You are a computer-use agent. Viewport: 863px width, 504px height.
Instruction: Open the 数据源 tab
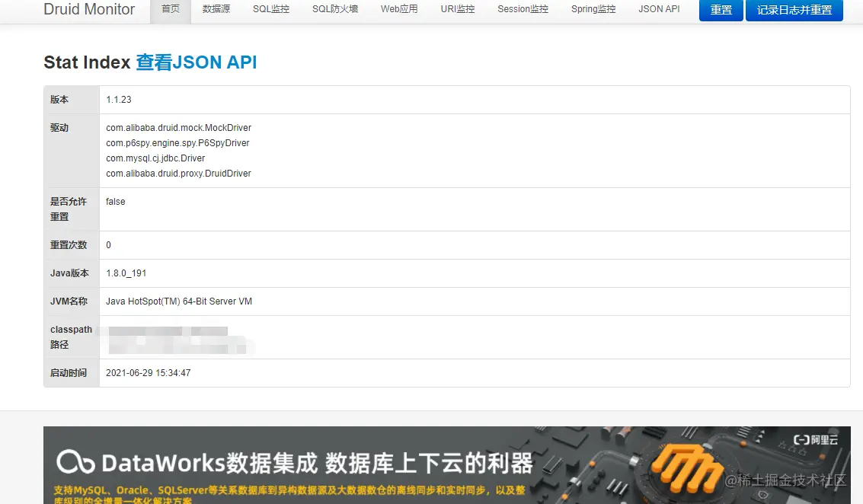(x=216, y=9)
